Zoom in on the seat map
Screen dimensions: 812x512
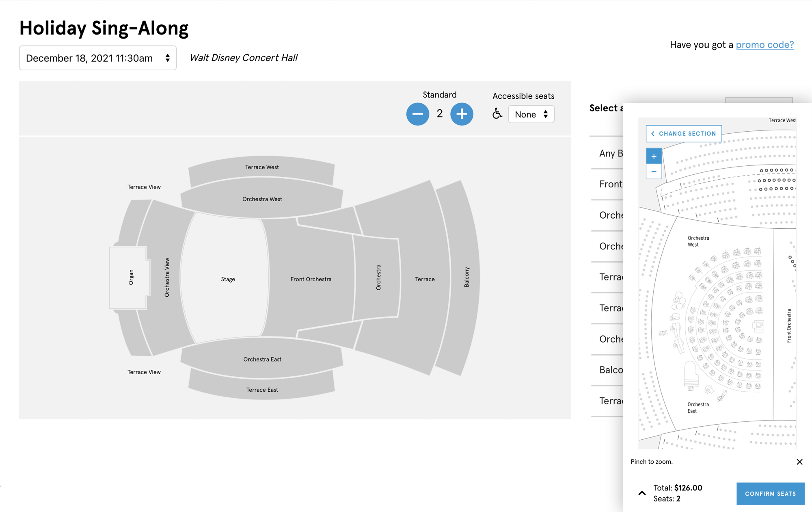coord(654,156)
